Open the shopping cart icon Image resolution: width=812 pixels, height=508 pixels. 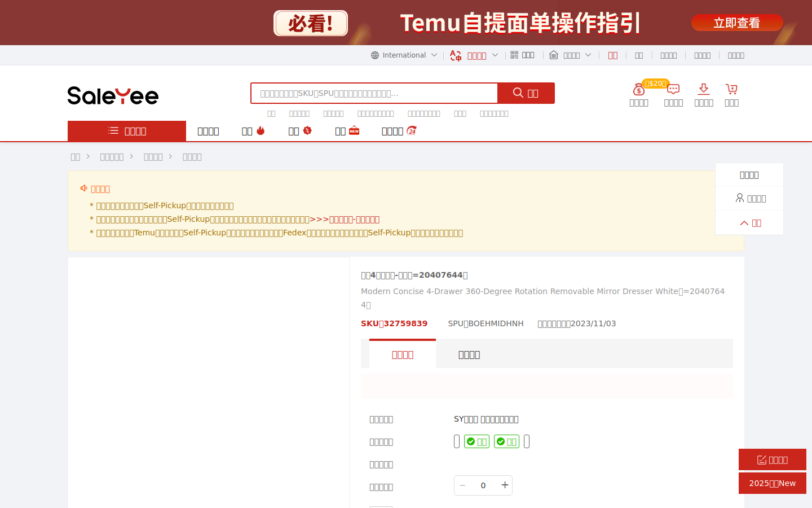(x=731, y=89)
